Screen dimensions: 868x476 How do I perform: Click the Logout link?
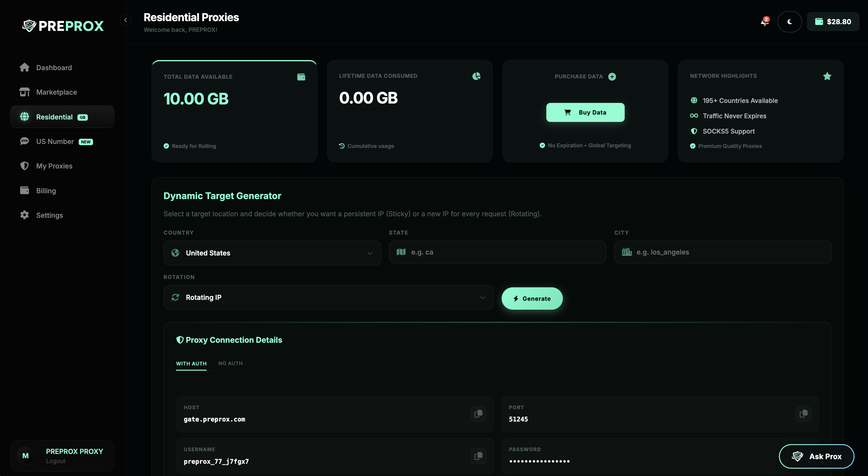click(x=56, y=461)
